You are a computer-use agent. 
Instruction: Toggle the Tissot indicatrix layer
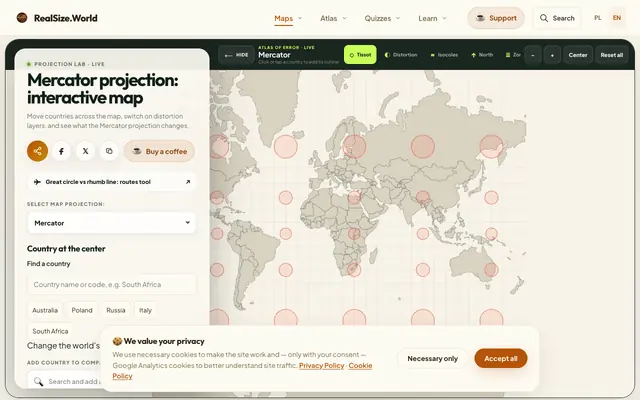[x=360, y=55]
